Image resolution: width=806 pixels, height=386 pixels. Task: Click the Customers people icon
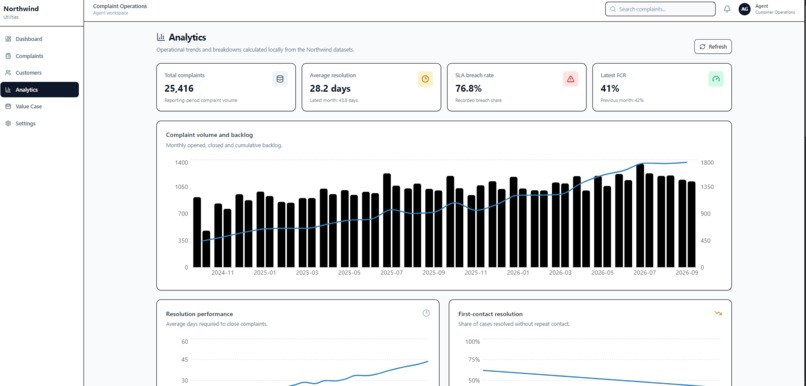pos(8,73)
